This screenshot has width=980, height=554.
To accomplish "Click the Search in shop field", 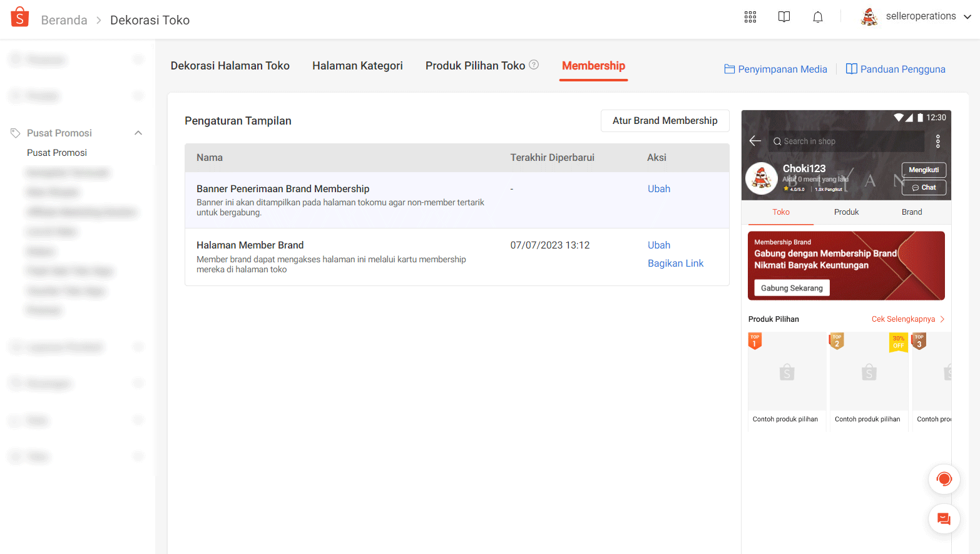I will click(x=846, y=141).
